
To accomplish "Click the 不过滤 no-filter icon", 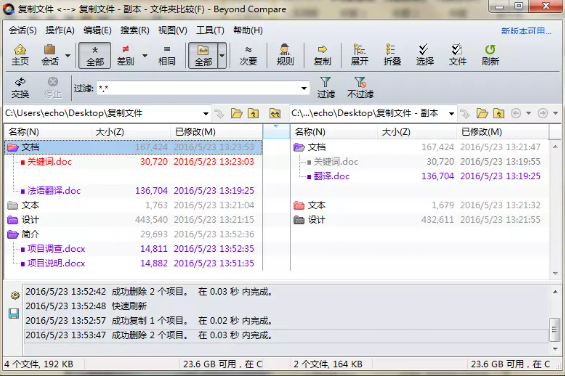I will (x=360, y=88).
